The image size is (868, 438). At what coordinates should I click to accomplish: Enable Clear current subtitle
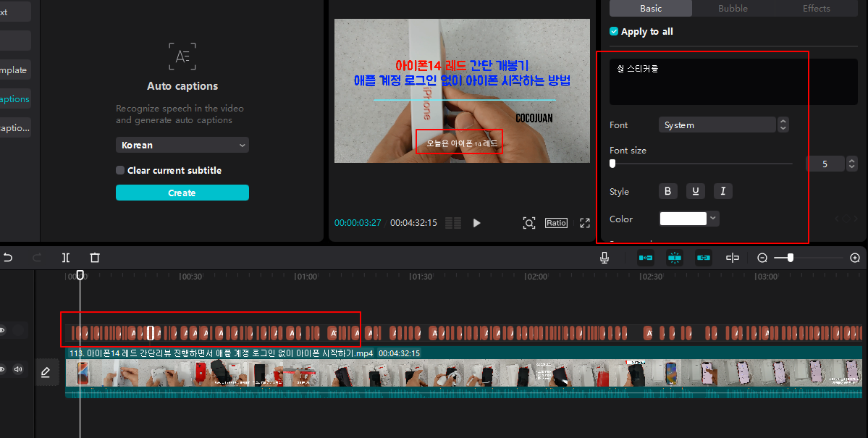pyautogui.click(x=120, y=170)
